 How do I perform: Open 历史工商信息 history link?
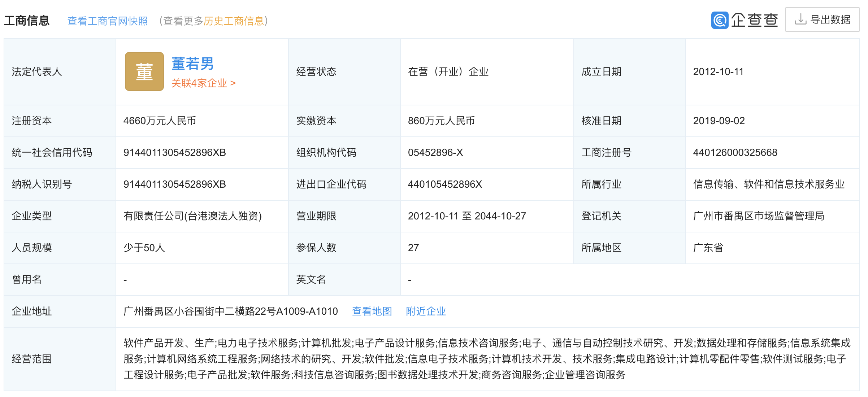[x=234, y=21]
